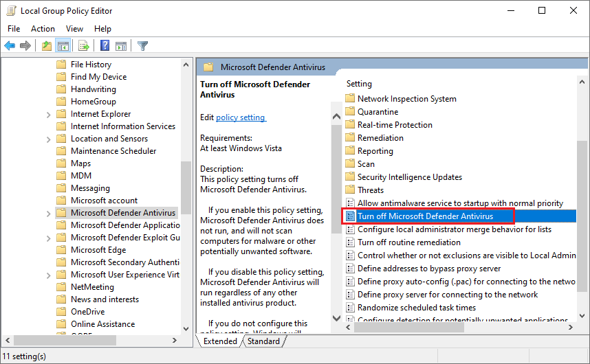Viewport: 590px width, 364px height.
Task: Select the Online Assistance tree item
Action: coord(102,324)
